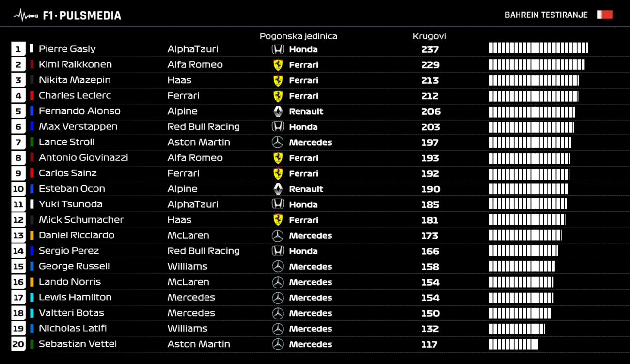Click position number box 10
This screenshot has height=364, width=630.
18,189
